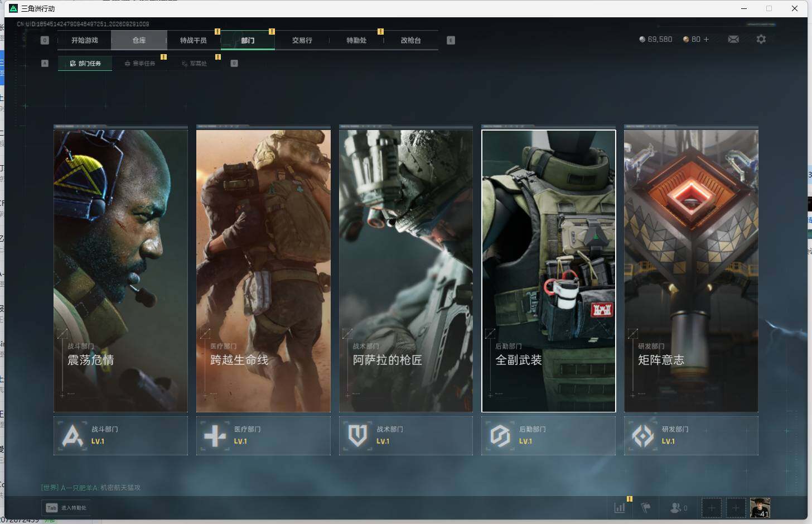Select the 部门任务 sub-tab
Image resolution: width=812 pixels, height=524 pixels.
point(85,64)
